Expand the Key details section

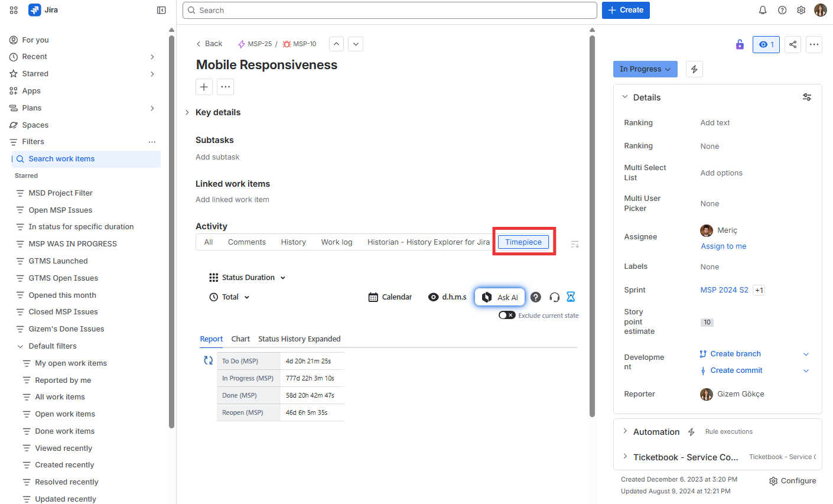[x=187, y=112]
